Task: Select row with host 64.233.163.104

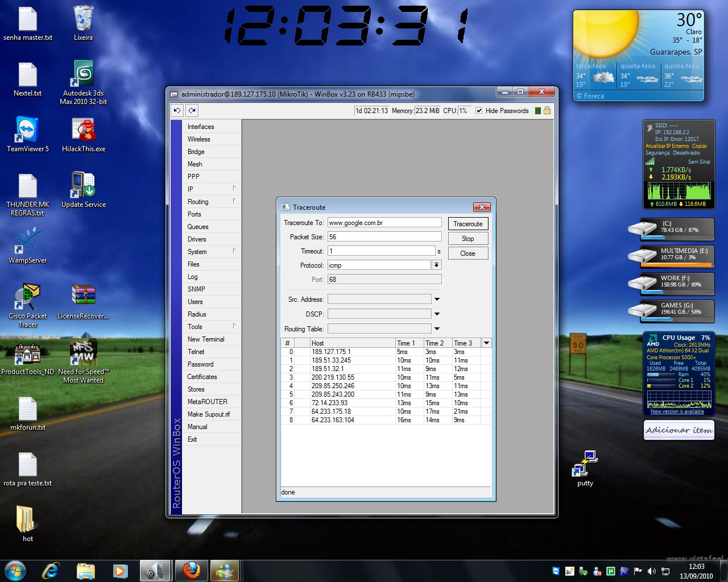Action: tap(386, 420)
